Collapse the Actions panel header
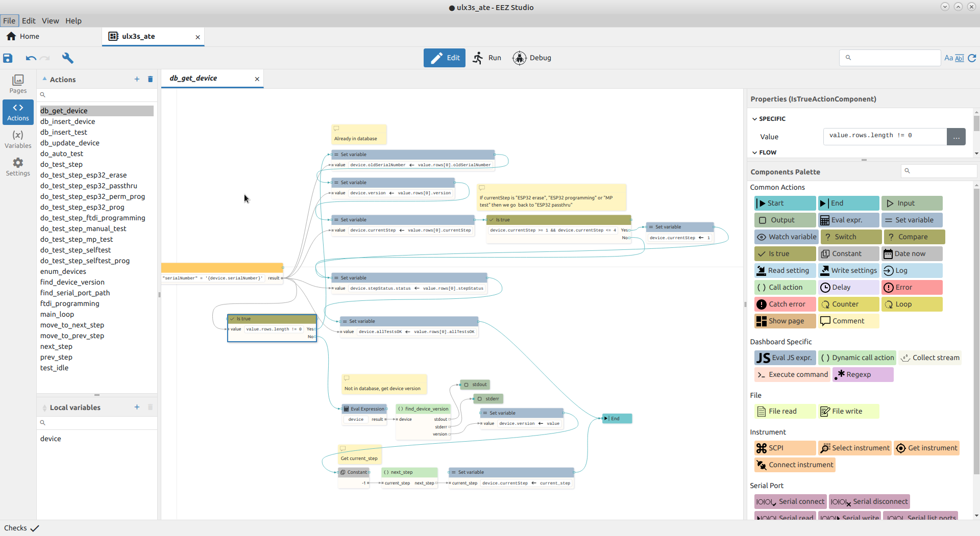 click(45, 79)
